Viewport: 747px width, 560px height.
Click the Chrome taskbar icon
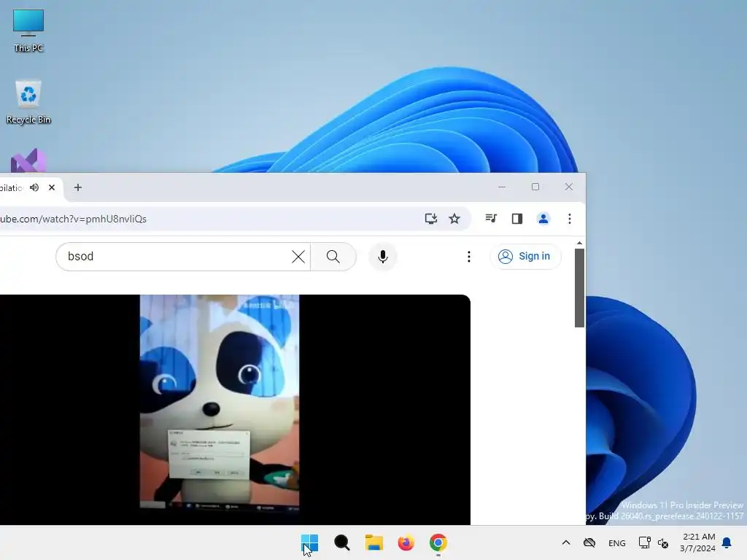tap(438, 542)
